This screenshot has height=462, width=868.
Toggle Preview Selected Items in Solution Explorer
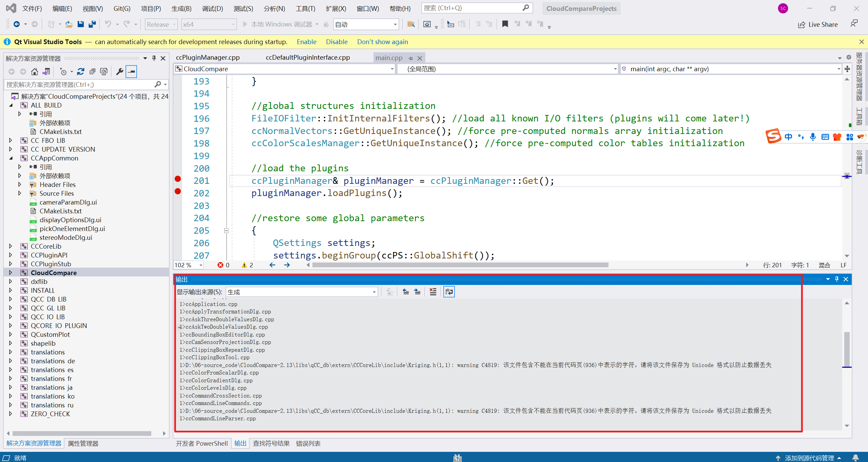coord(131,72)
